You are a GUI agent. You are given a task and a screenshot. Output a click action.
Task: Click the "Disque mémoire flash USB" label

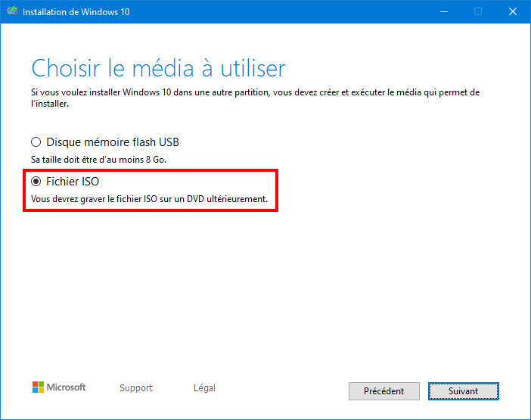pyautogui.click(x=113, y=142)
